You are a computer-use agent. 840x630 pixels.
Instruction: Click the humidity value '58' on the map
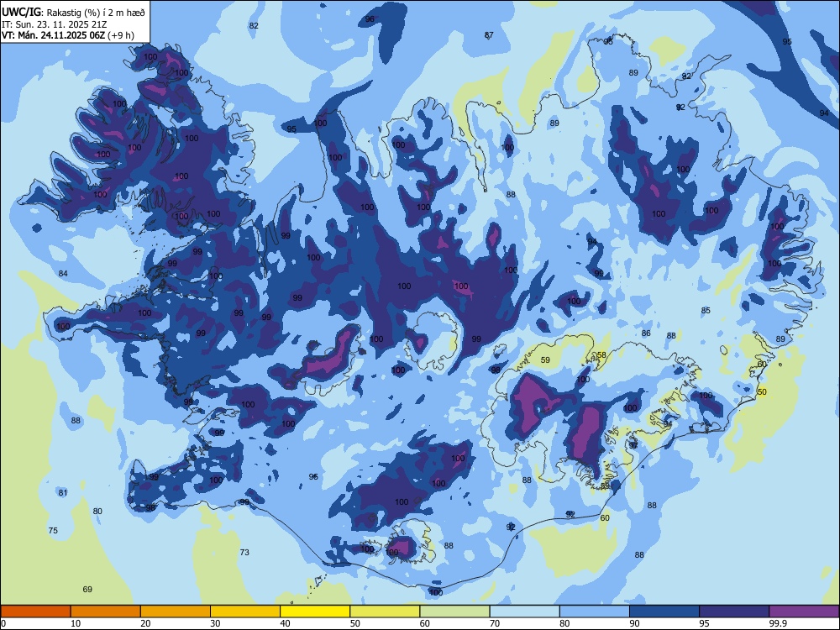pos(601,355)
